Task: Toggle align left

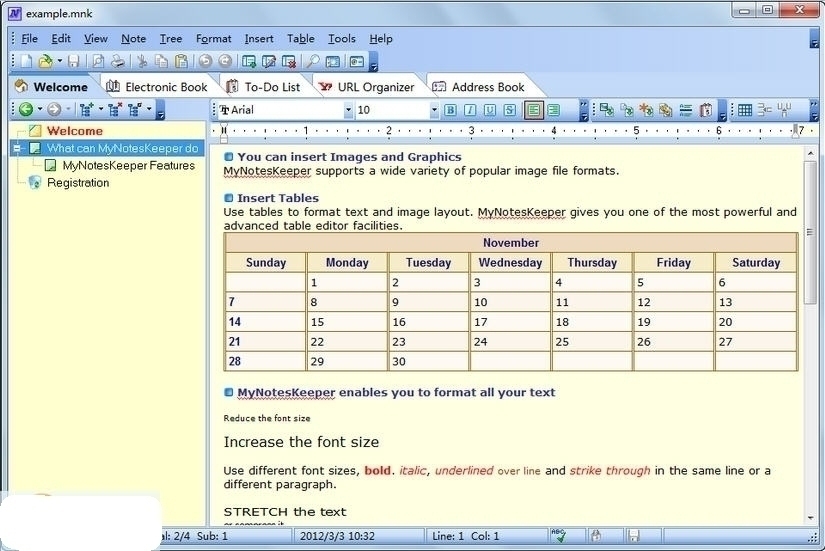Action: pyautogui.click(x=534, y=110)
